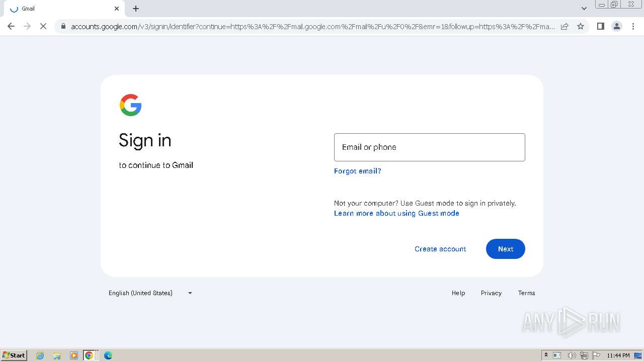The width and height of the screenshot is (644, 362).
Task: Open the language bar tray icon
Action: [557, 355]
